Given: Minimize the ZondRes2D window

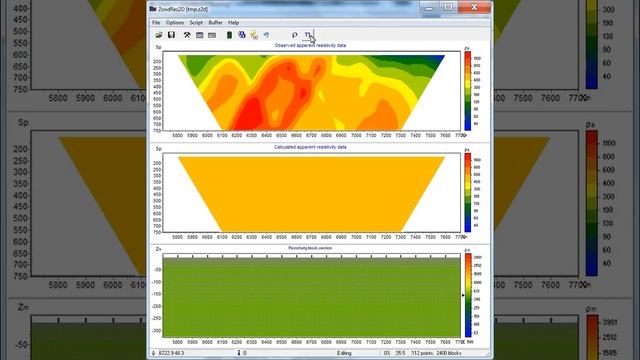Looking at the screenshot, I should click(x=429, y=7).
